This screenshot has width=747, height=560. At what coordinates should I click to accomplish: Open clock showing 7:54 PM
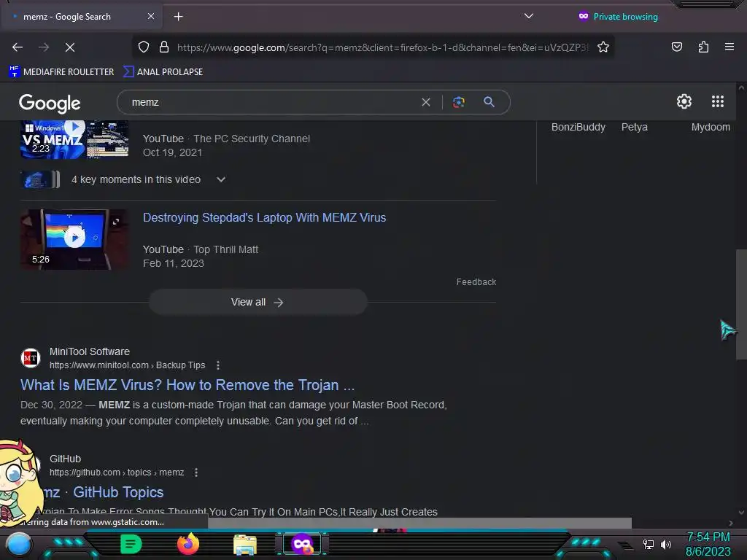[x=708, y=537]
